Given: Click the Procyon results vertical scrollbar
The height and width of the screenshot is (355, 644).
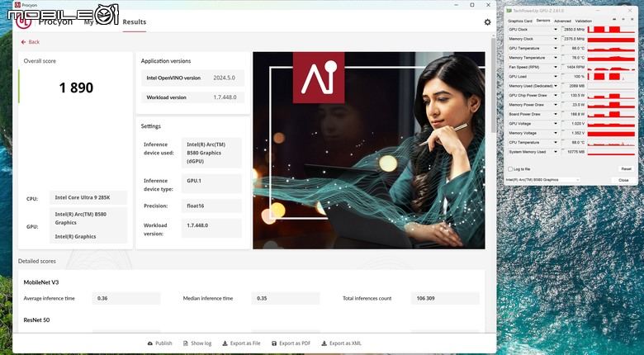Looking at the screenshot, I should point(493,84).
